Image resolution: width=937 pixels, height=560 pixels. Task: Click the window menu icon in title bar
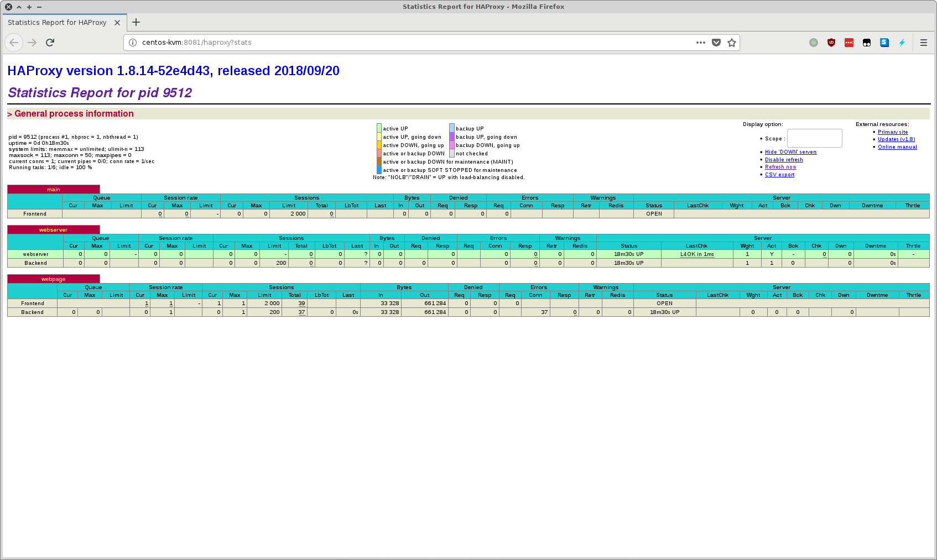[x=9, y=7]
